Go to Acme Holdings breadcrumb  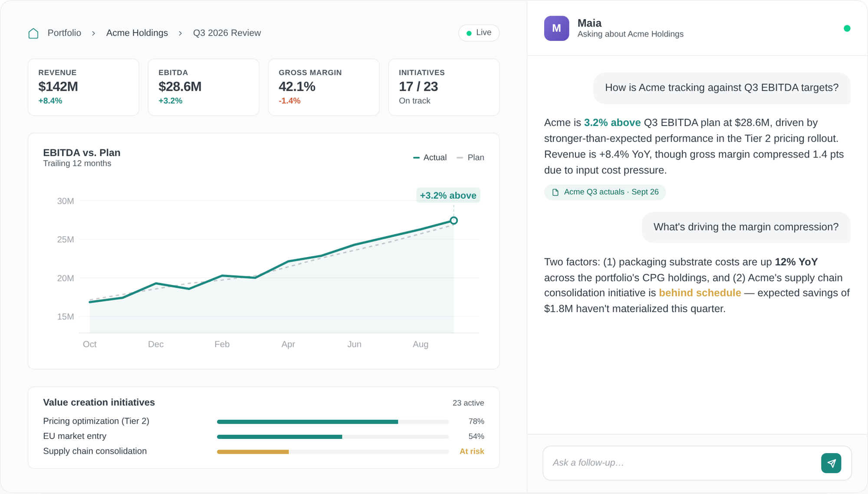pyautogui.click(x=137, y=33)
